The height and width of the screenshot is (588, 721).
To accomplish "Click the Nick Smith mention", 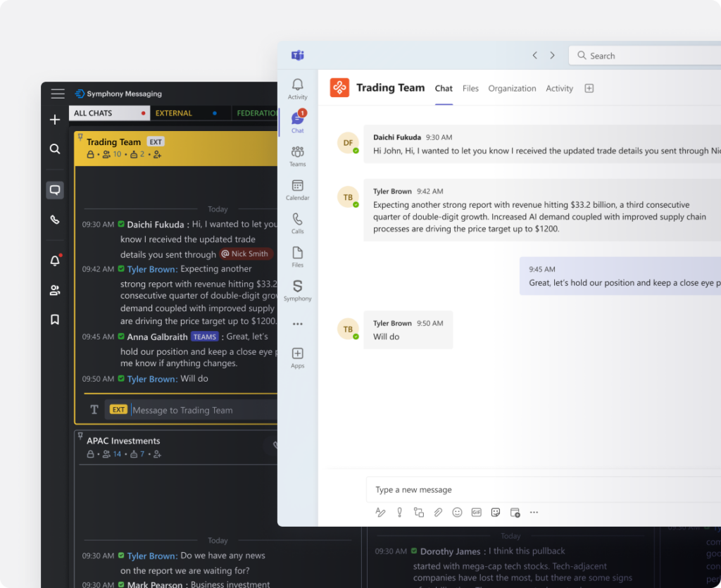I will pos(245,254).
